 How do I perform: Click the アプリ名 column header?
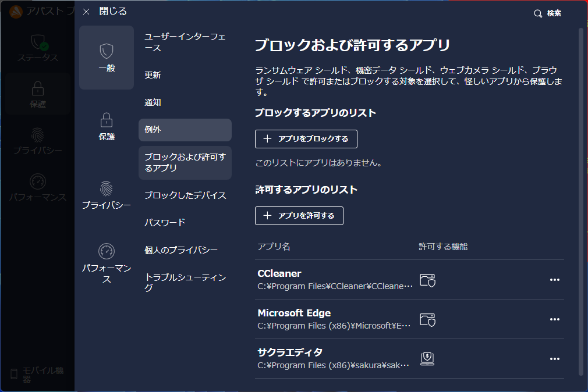tap(274, 247)
